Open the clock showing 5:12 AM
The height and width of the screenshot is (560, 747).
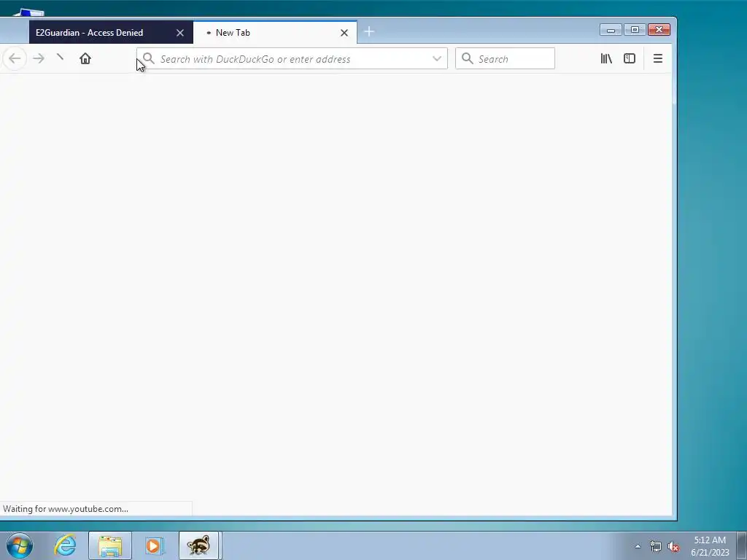710,545
